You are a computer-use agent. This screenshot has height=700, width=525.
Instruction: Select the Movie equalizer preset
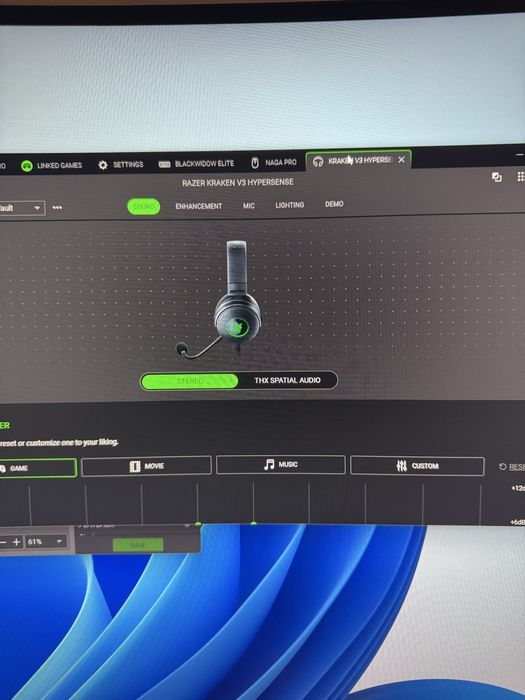click(146, 466)
